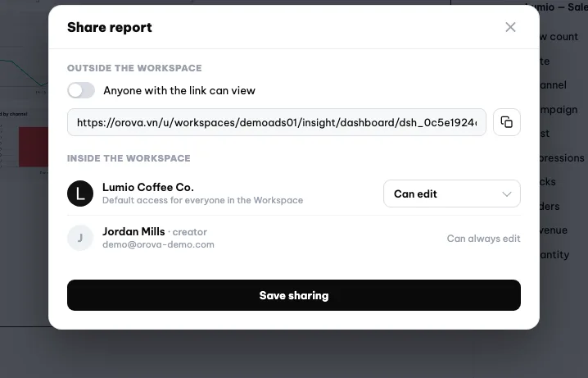This screenshot has width=588, height=378.
Task: Select Jordan Mills creator name
Action: tap(133, 231)
